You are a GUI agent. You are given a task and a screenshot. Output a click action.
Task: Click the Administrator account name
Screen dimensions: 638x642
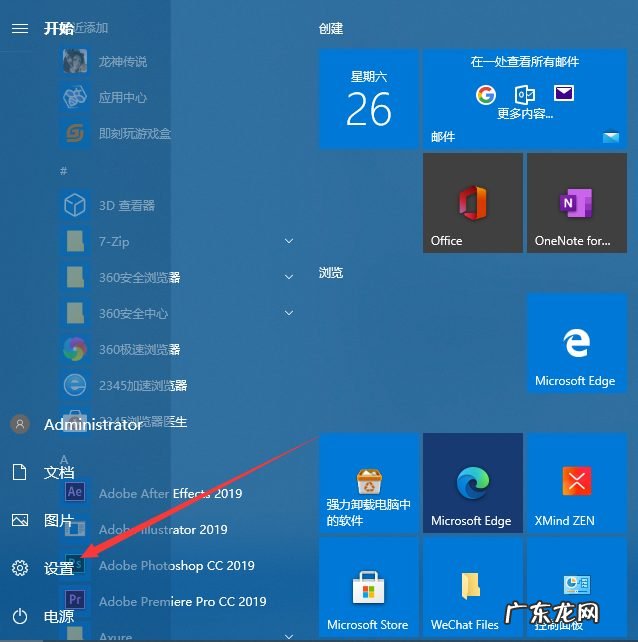click(93, 425)
